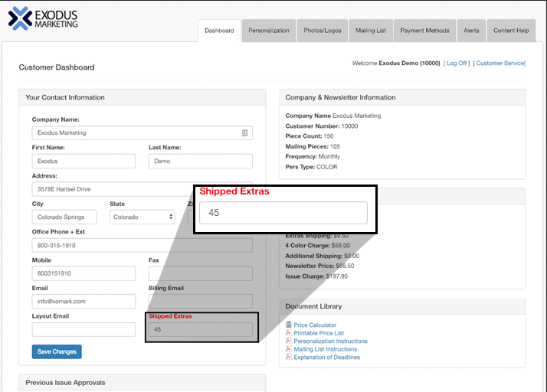547x392 pixels.
Task: Click the Previous Issue Approvals panel header
Action: tap(142, 383)
